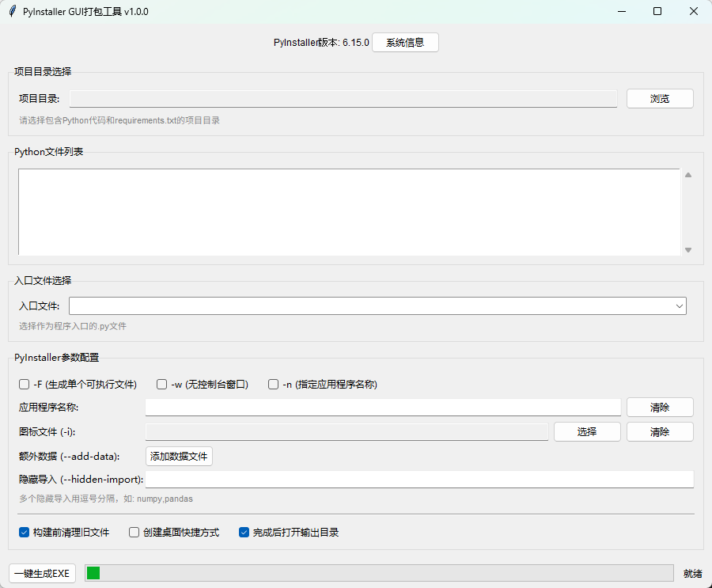Focus the 应用程序名称 input field
This screenshot has width=712, height=588.
pos(383,407)
